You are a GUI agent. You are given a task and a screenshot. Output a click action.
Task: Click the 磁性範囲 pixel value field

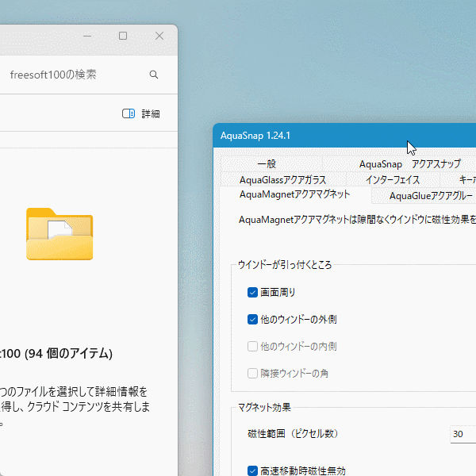pos(463,434)
